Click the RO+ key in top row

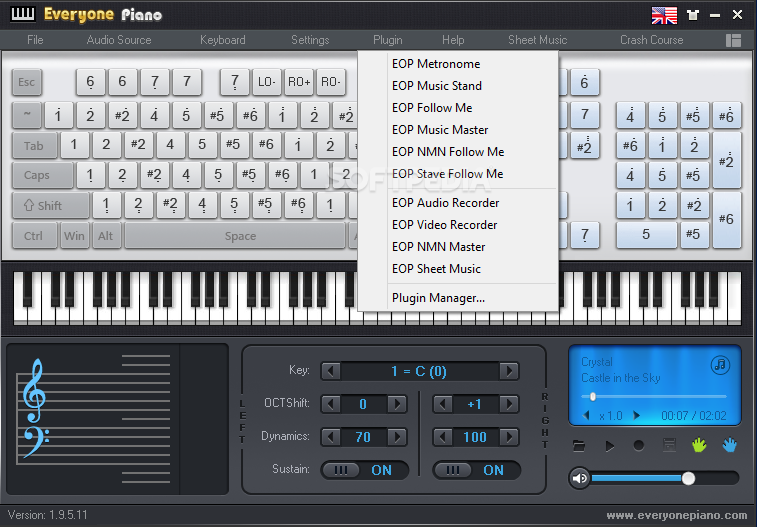[299, 82]
